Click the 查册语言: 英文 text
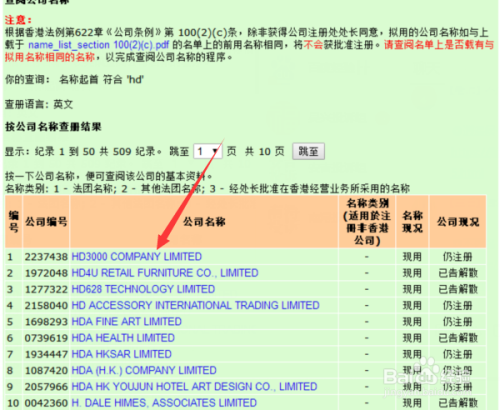The image size is (500, 410). tap(39, 104)
